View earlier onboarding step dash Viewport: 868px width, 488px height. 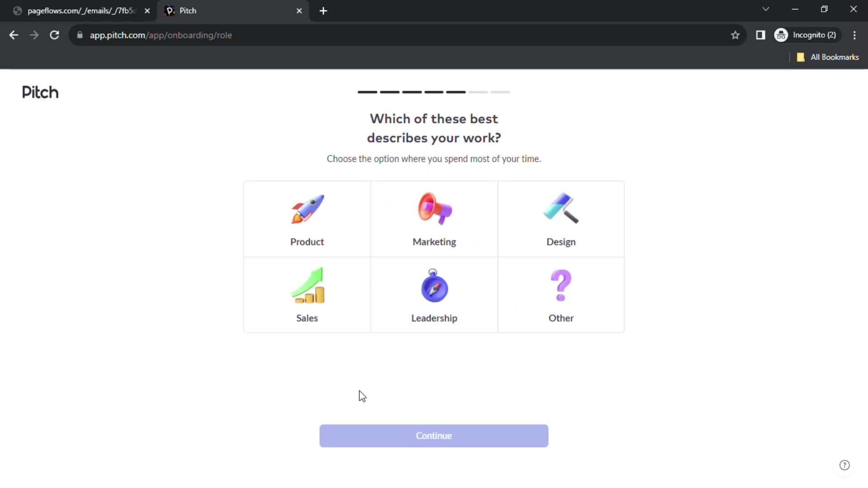coord(366,91)
